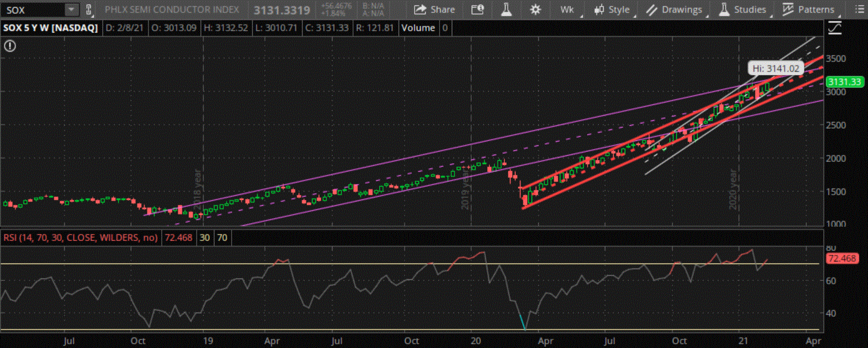868x348 pixels.
Task: Click the Volume label in header
Action: (418, 28)
